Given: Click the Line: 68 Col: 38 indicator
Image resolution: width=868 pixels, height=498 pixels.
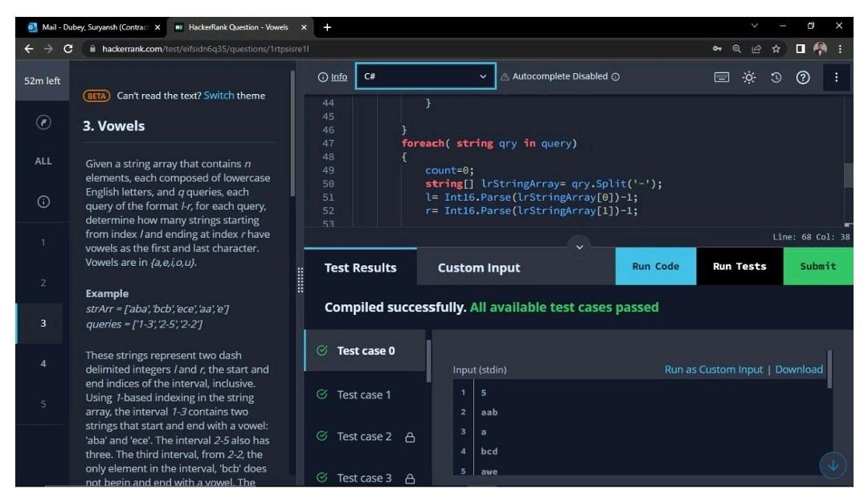Looking at the screenshot, I should click(811, 237).
